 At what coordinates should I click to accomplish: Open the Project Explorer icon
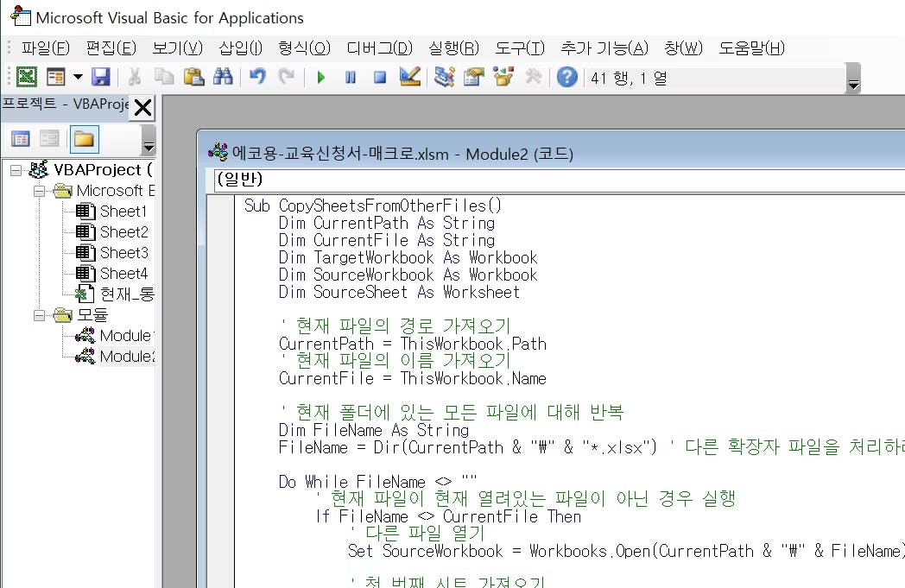coord(444,77)
